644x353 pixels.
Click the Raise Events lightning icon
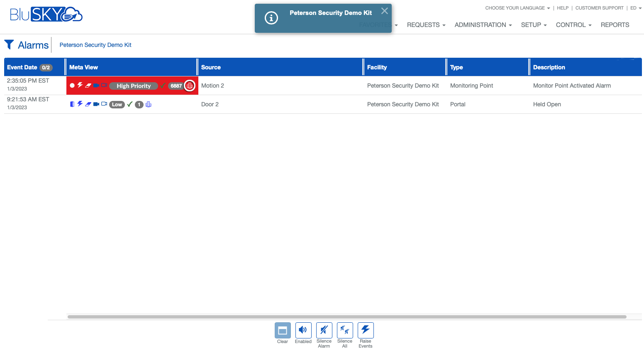(366, 330)
